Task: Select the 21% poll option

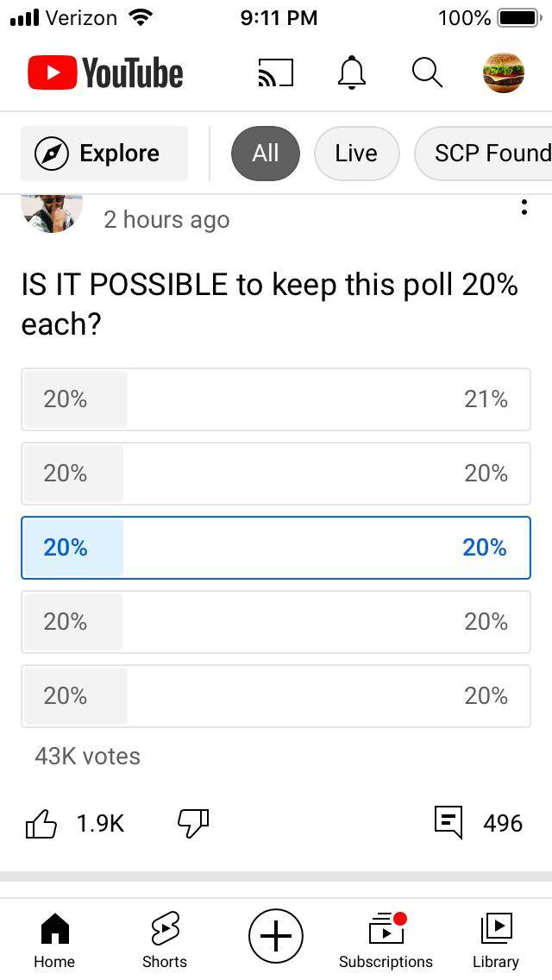Action: pos(276,399)
